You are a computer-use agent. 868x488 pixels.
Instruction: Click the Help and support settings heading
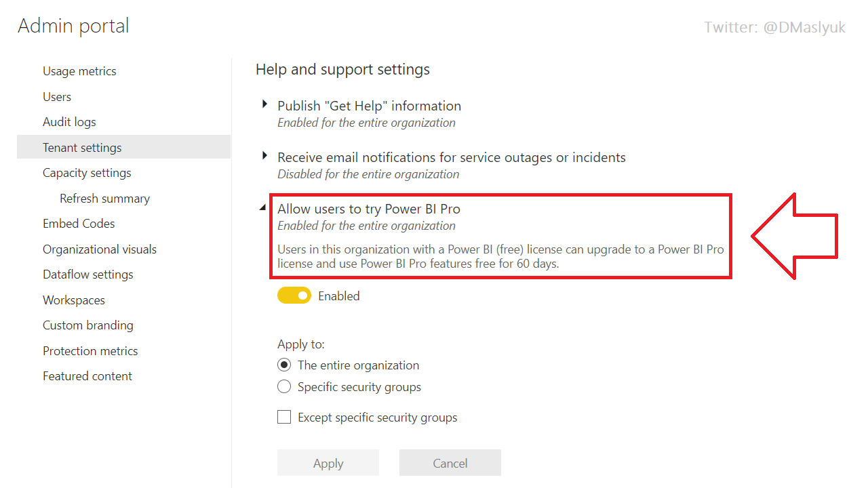[x=342, y=69]
